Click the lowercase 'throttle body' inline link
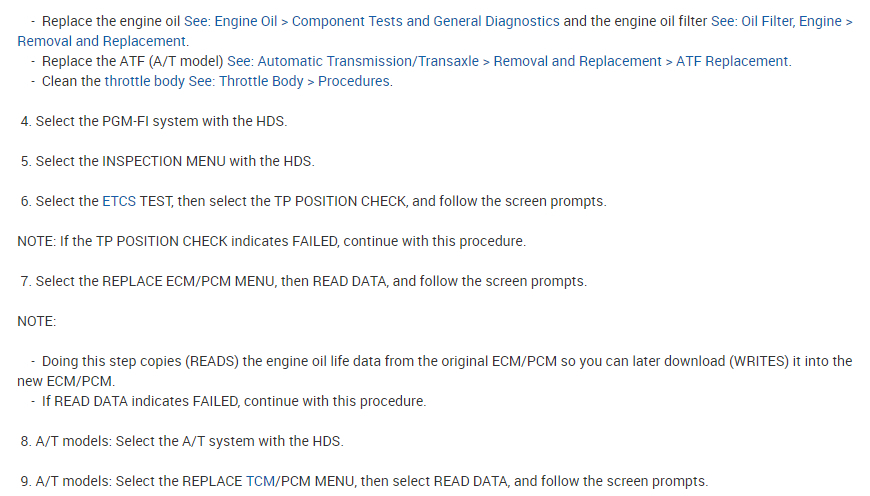The width and height of the screenshot is (870, 496). click(x=144, y=81)
